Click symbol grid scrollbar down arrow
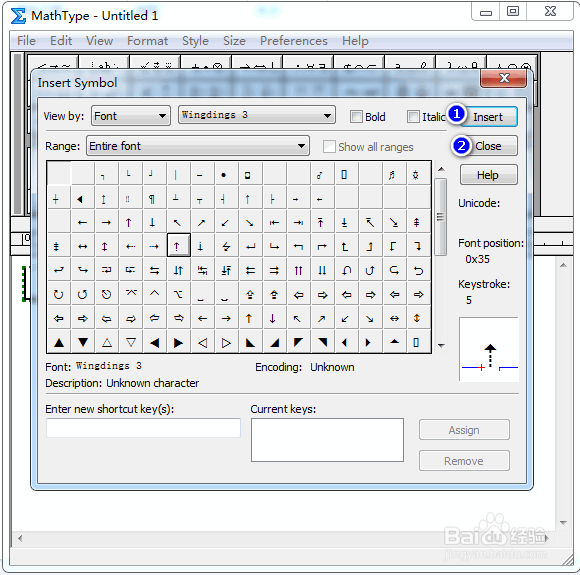The width and height of the screenshot is (580, 575). point(441,346)
